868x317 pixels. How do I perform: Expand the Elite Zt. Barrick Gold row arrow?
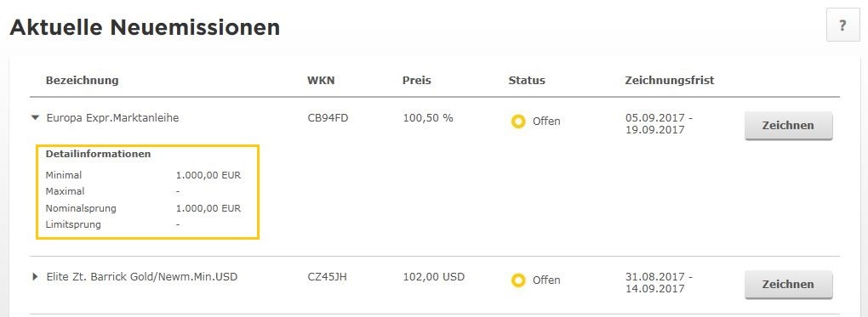point(36,276)
